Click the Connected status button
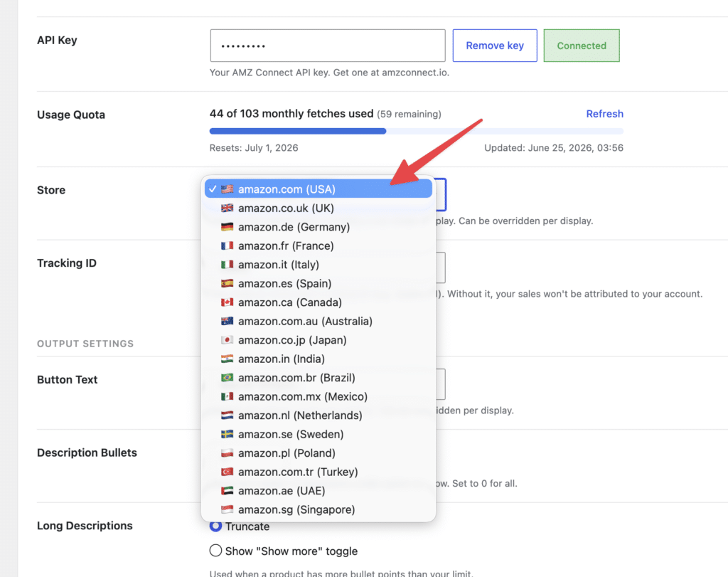The height and width of the screenshot is (577, 728). click(582, 46)
